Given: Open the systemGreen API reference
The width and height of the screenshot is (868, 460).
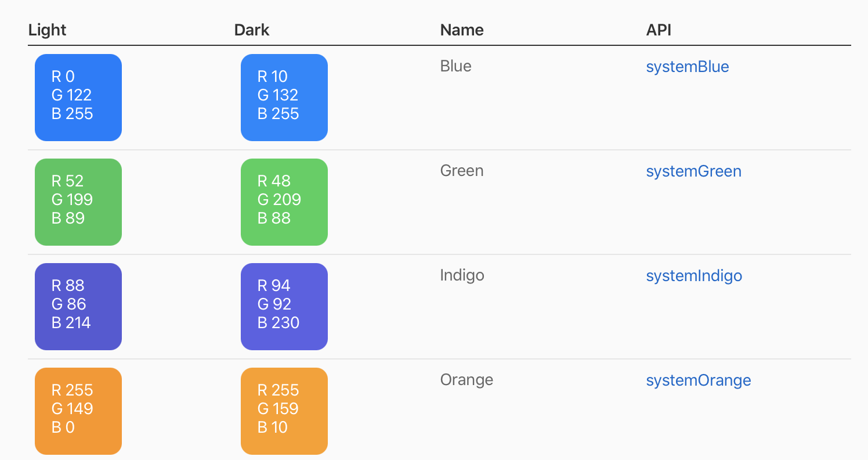Looking at the screenshot, I should click(693, 171).
